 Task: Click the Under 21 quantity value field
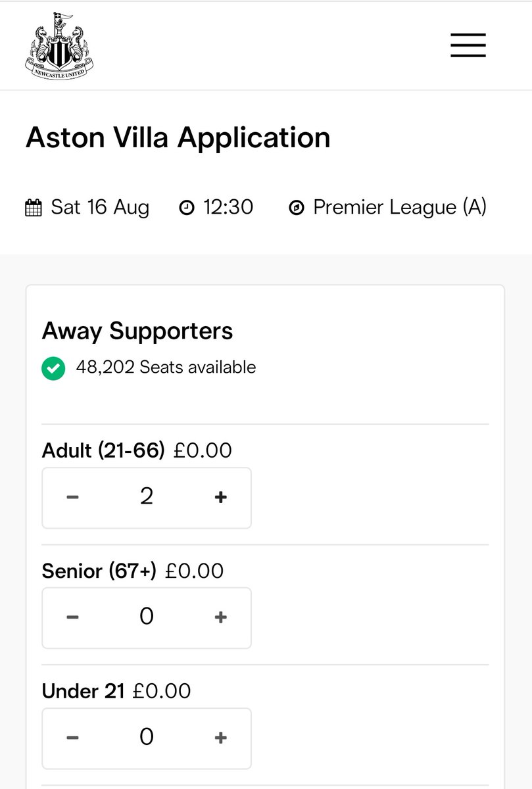(147, 738)
